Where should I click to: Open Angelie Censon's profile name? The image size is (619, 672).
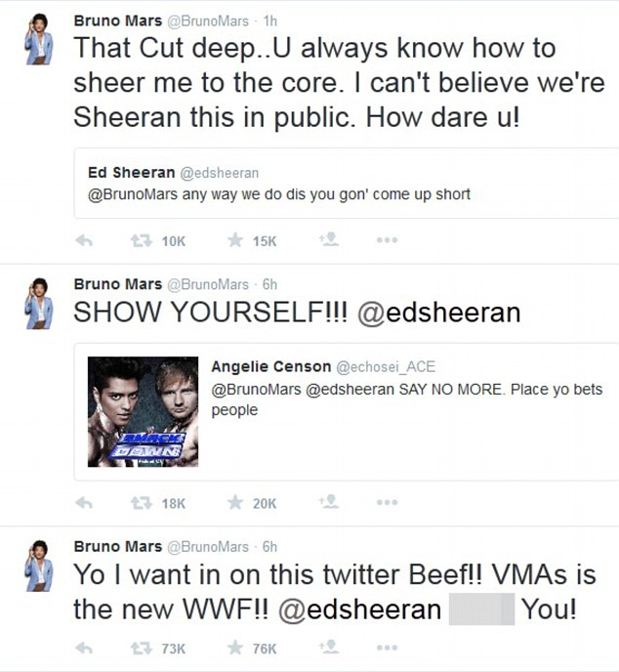[270, 366]
